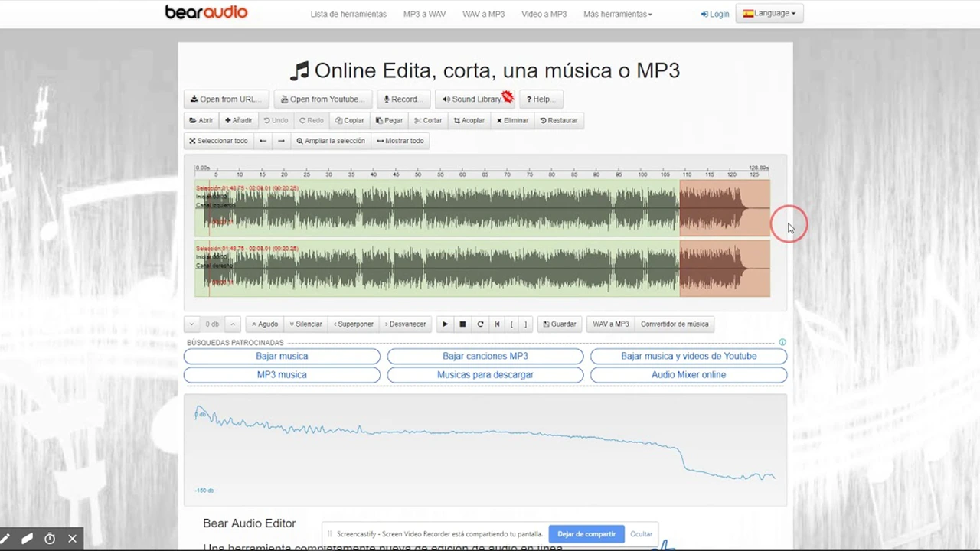Image resolution: width=980 pixels, height=551 pixels.
Task: Open the Language dropdown
Action: coord(769,14)
